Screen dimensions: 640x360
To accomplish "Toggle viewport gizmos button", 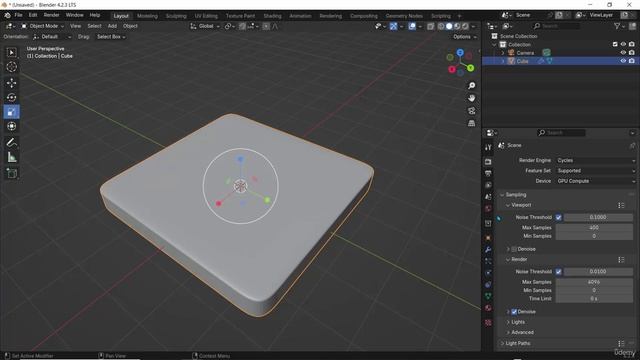I will click(x=393, y=27).
